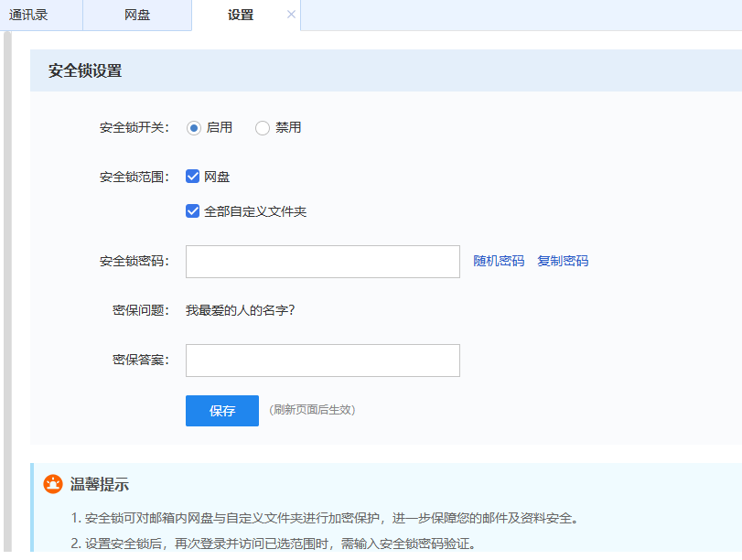Screen dimensions: 742x560
Task: Click the 复制密码 link
Action: pyautogui.click(x=563, y=262)
